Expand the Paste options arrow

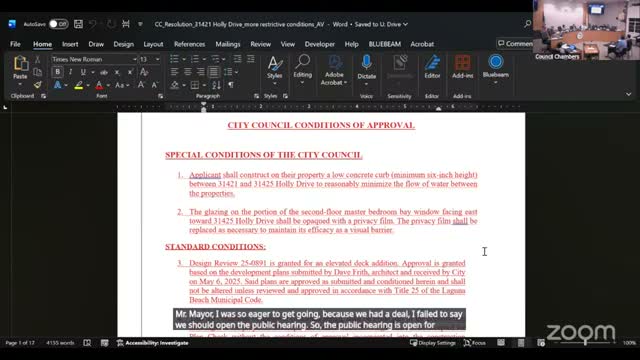tap(20, 84)
